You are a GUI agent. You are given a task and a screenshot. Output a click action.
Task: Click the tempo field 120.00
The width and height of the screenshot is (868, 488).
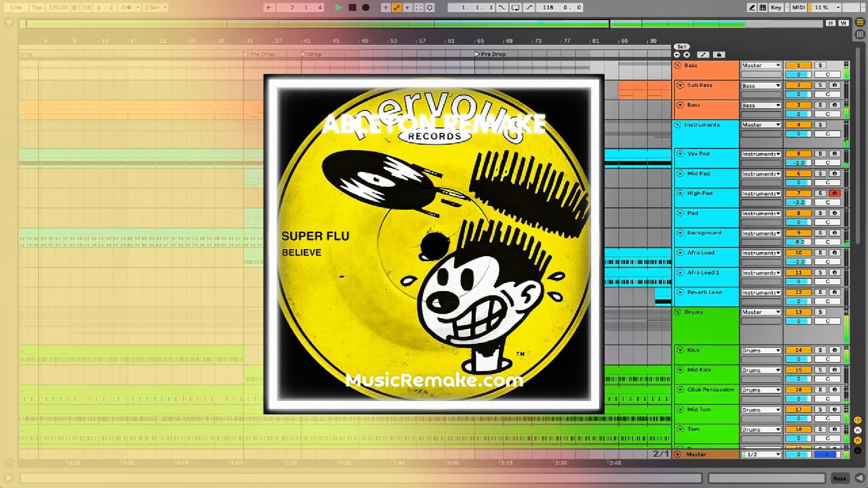pyautogui.click(x=58, y=7)
